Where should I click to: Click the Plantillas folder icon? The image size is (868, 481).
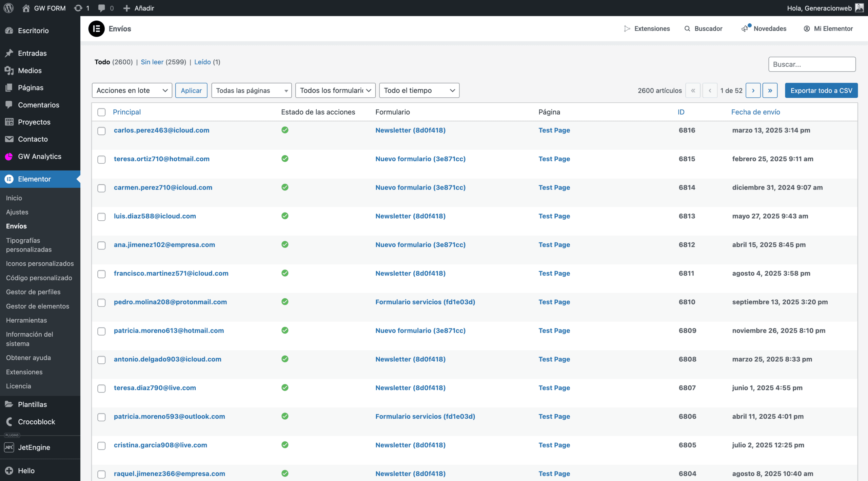9,404
